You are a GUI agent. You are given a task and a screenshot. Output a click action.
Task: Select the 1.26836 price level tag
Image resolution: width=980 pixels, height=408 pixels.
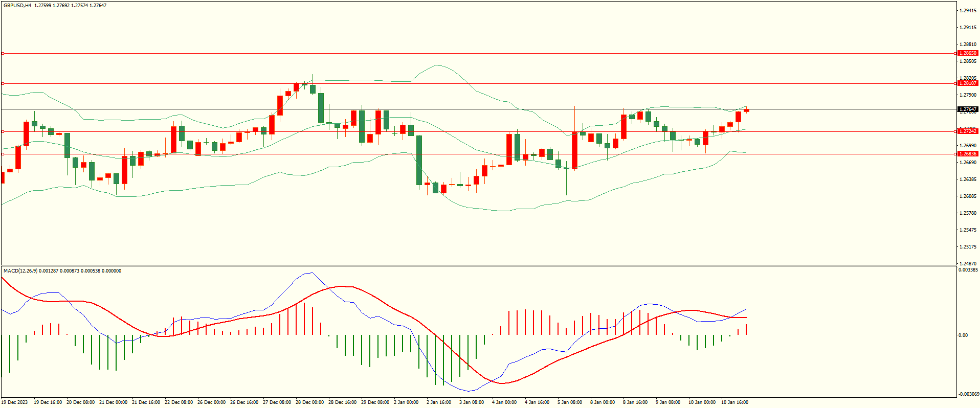click(x=968, y=154)
